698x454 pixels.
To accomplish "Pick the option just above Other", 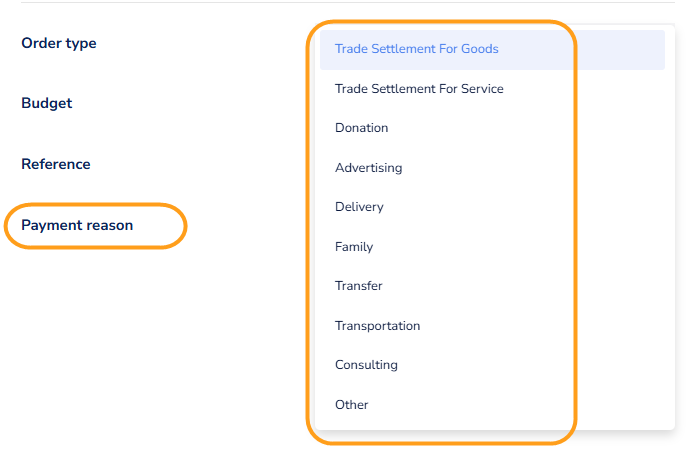I will click(367, 365).
